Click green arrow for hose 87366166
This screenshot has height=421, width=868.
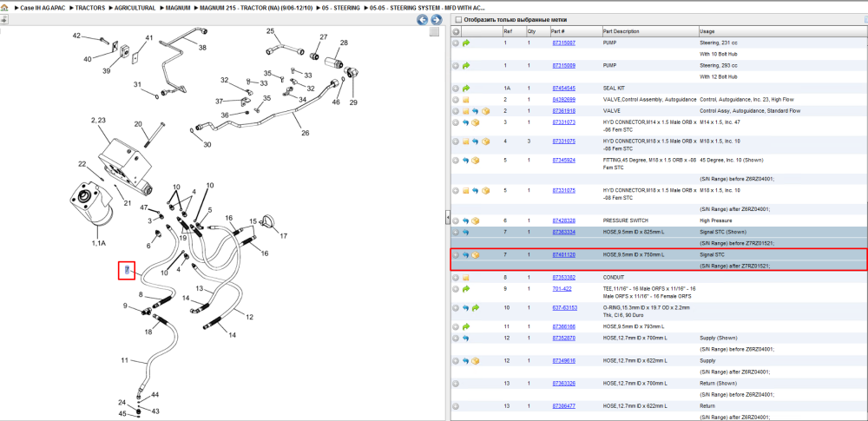[465, 326]
